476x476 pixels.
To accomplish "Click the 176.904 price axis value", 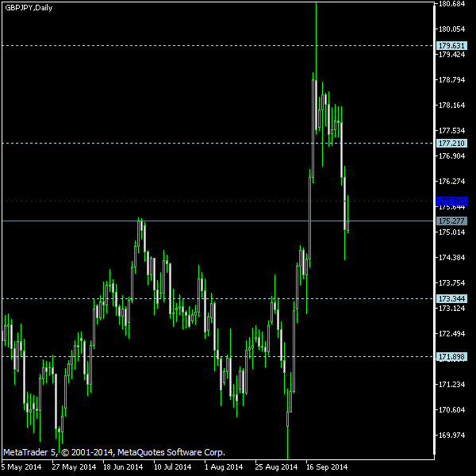I will [x=451, y=156].
